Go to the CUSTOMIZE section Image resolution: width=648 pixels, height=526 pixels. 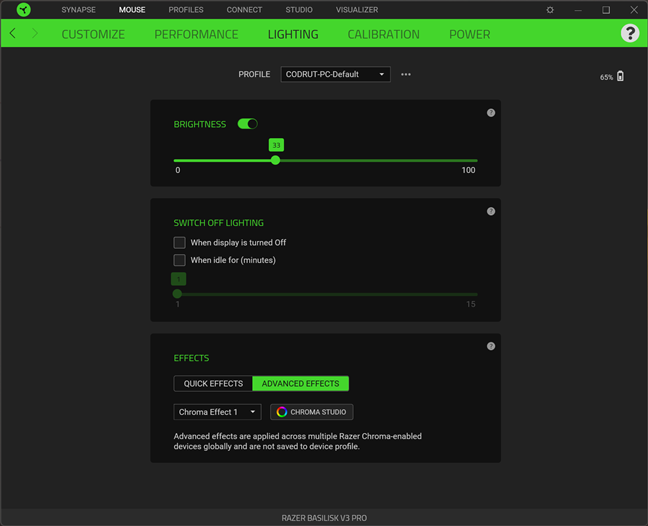click(x=93, y=34)
